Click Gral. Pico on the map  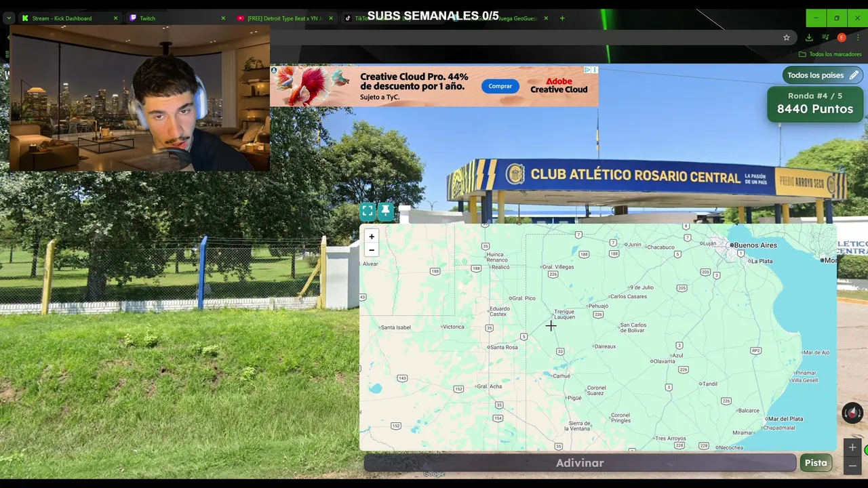[x=522, y=298]
